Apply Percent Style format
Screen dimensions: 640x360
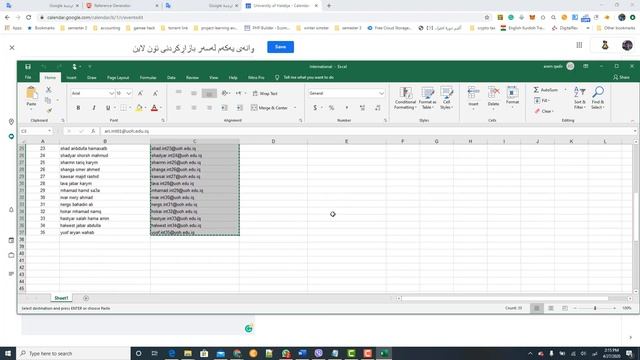coord(331,108)
